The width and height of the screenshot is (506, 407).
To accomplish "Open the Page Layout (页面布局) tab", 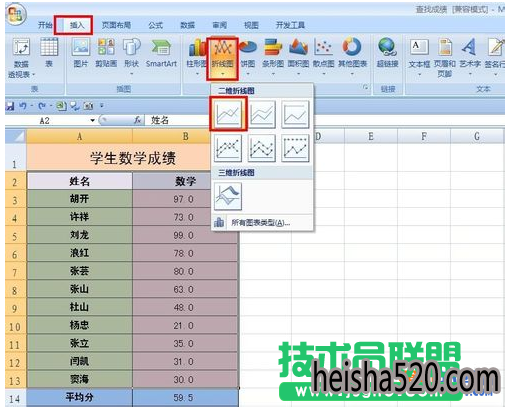I will coord(116,25).
